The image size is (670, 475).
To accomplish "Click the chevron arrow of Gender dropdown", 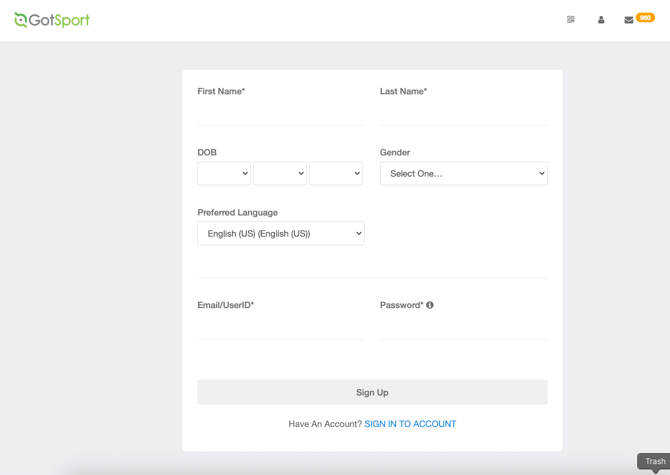I will pyautogui.click(x=541, y=173).
